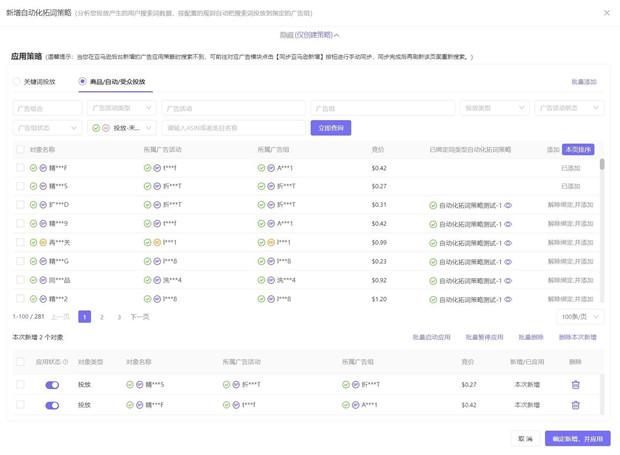Click eye icon in the 精***G row

tap(508, 262)
